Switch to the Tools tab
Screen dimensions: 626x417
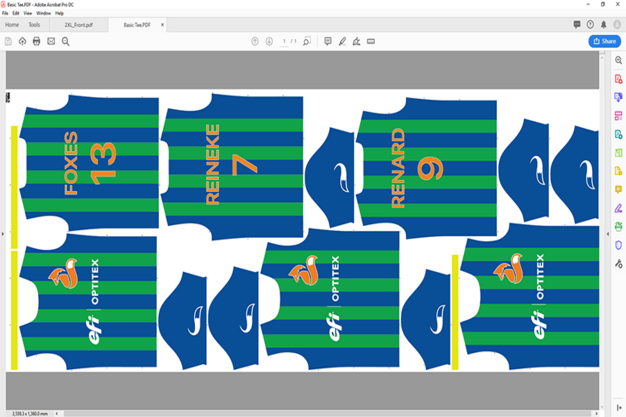(x=34, y=24)
